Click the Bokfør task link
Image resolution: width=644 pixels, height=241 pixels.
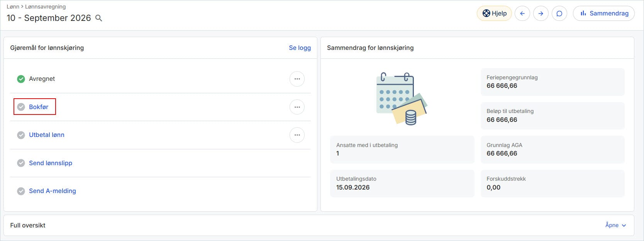tap(39, 107)
